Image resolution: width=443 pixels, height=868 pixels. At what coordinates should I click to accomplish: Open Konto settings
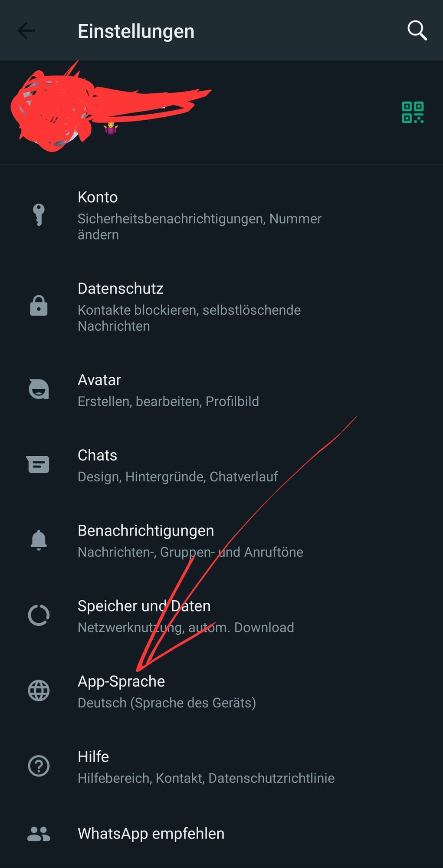[221, 215]
